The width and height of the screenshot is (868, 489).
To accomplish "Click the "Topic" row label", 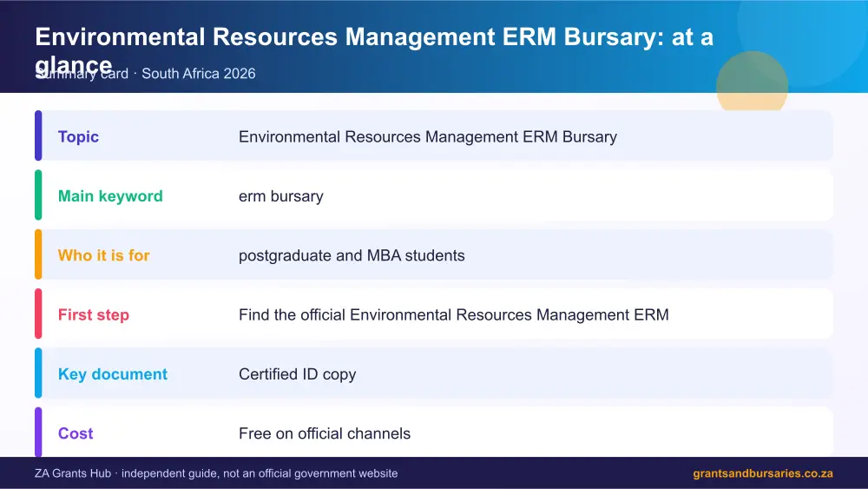I will click(79, 136).
